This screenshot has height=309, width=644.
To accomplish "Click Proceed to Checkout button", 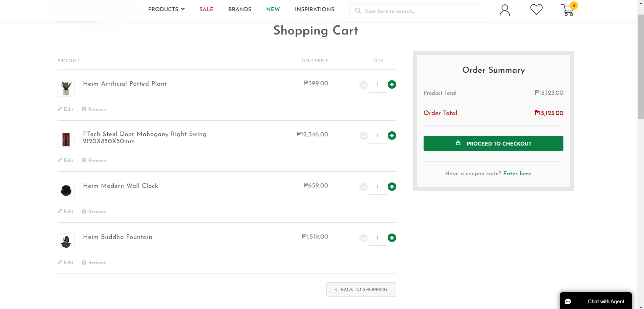I will pyautogui.click(x=493, y=144).
